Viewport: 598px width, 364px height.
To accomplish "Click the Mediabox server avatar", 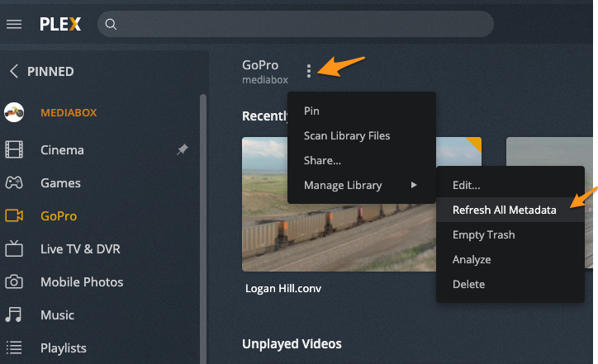I will (14, 112).
